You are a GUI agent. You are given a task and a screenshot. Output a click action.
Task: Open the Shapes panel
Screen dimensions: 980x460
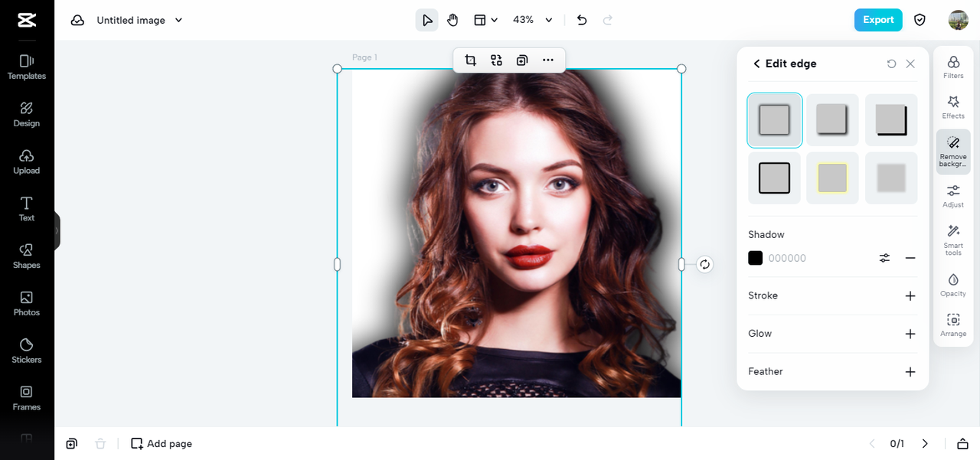click(x=27, y=256)
